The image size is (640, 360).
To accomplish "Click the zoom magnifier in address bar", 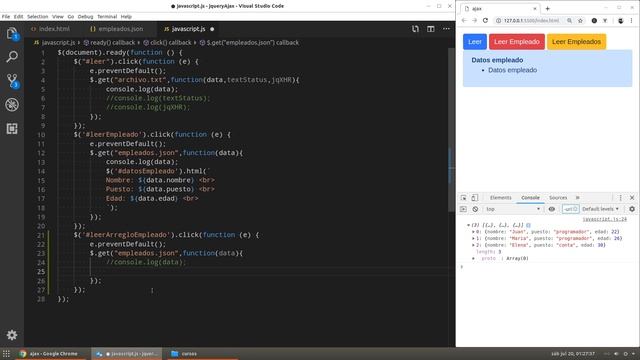I will pos(569,20).
